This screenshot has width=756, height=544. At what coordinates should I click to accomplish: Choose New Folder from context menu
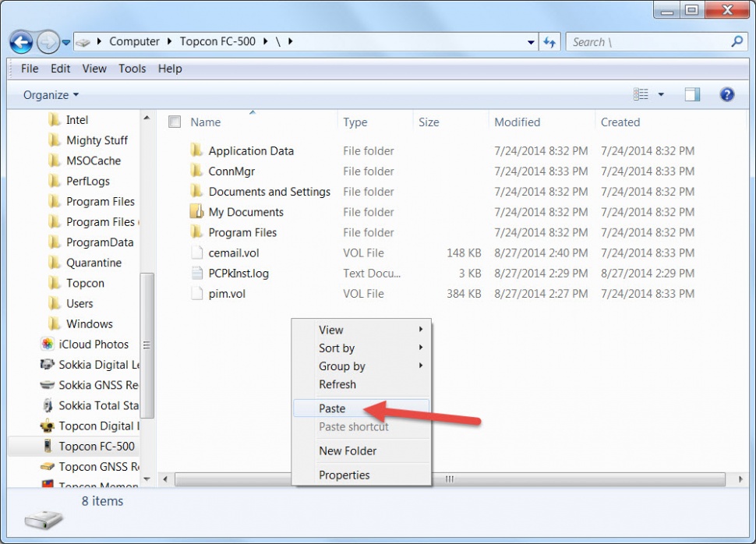(x=361, y=451)
